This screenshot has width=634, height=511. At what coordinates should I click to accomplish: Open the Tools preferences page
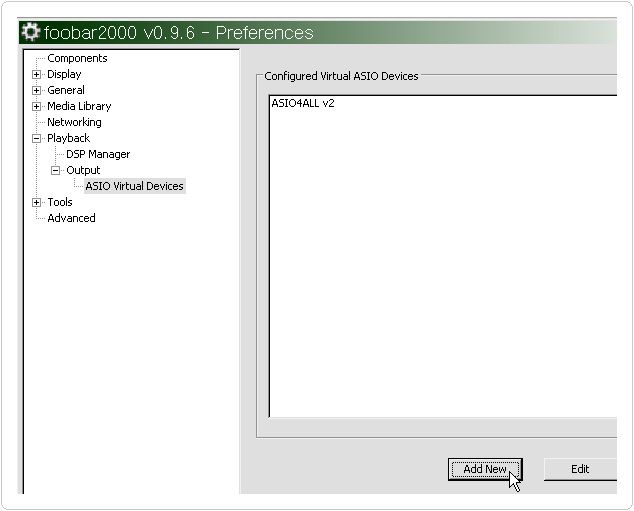[60, 202]
